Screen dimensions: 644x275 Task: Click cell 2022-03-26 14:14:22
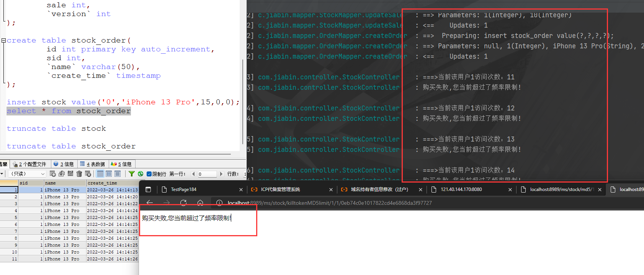tap(112, 204)
